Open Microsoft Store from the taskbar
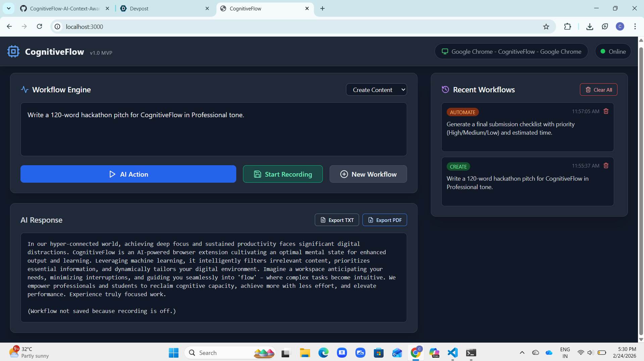This screenshot has height=361, width=644. point(379,353)
